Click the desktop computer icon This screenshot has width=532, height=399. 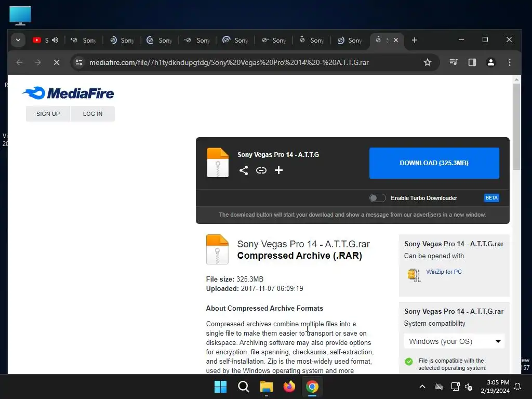(x=20, y=16)
